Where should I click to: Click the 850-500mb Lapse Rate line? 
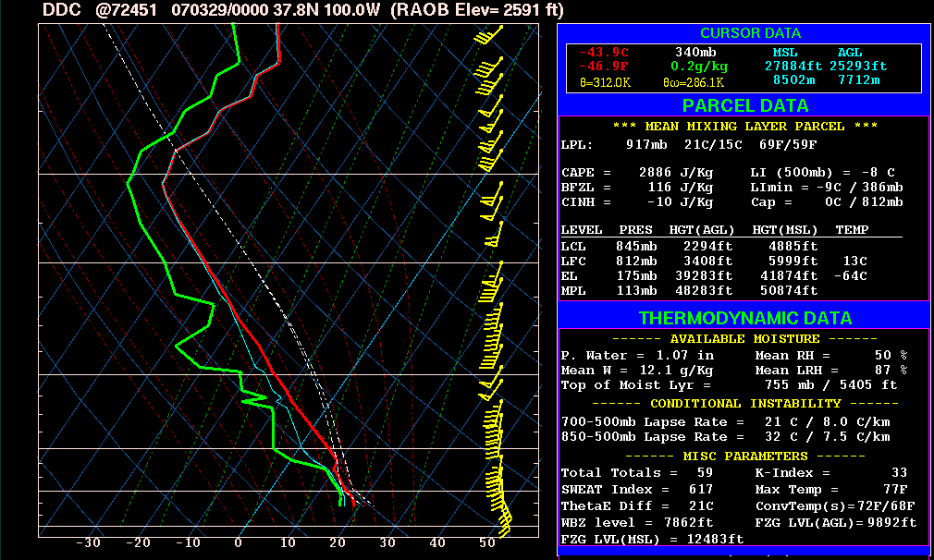(726, 437)
